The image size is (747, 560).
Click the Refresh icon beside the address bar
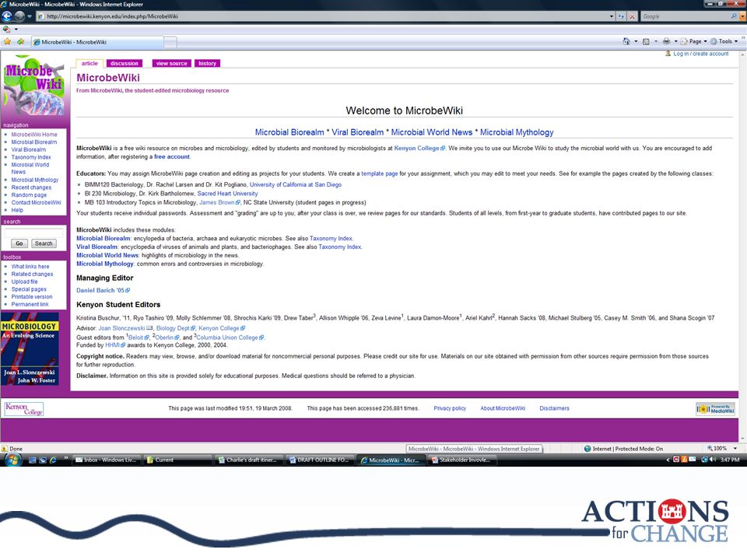pos(621,16)
